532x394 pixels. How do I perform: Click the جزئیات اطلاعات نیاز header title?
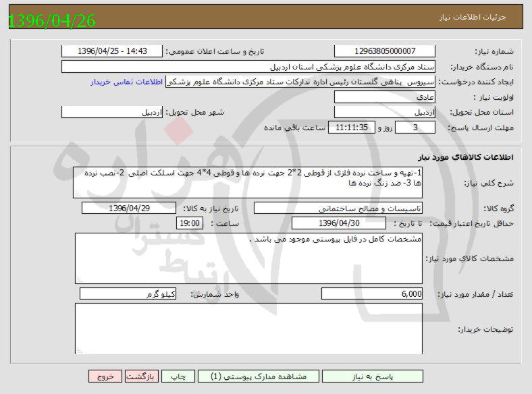[473, 18]
